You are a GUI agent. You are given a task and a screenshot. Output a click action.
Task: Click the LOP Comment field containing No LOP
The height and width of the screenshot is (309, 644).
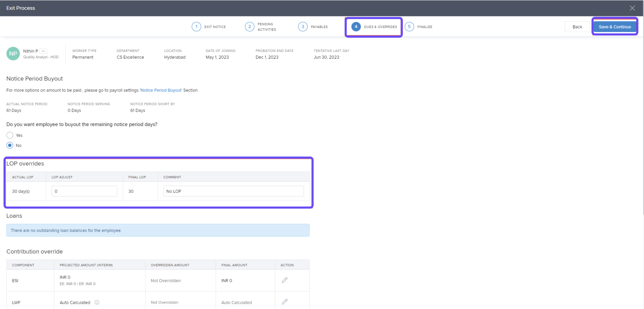click(233, 191)
